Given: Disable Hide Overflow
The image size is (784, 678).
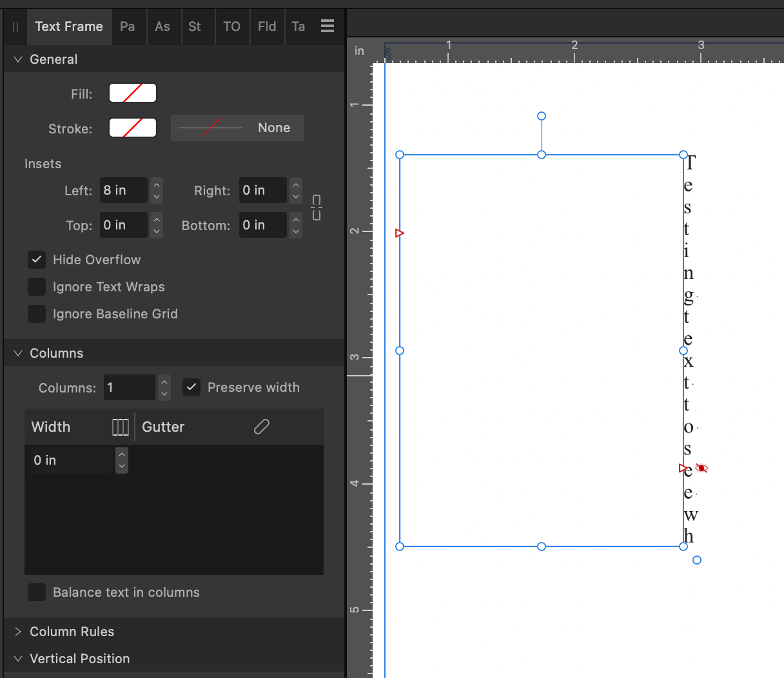Looking at the screenshot, I should pyautogui.click(x=37, y=260).
